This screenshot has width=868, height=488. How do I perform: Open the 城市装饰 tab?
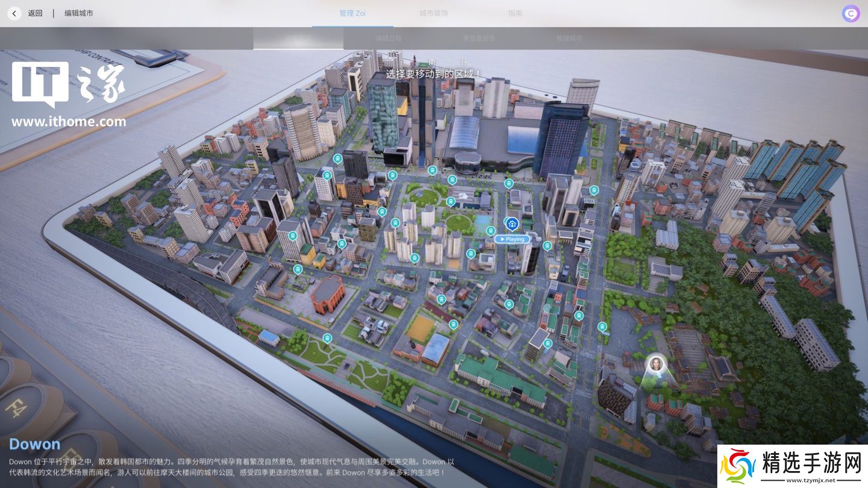(433, 13)
